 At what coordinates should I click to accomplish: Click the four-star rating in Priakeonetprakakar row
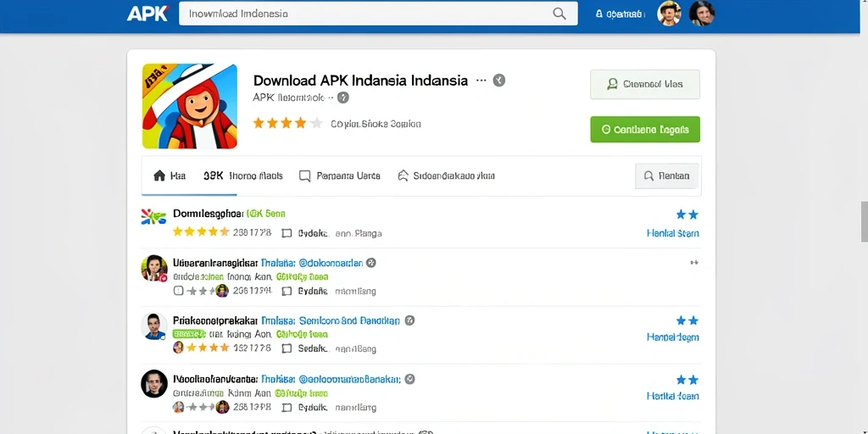click(208, 348)
